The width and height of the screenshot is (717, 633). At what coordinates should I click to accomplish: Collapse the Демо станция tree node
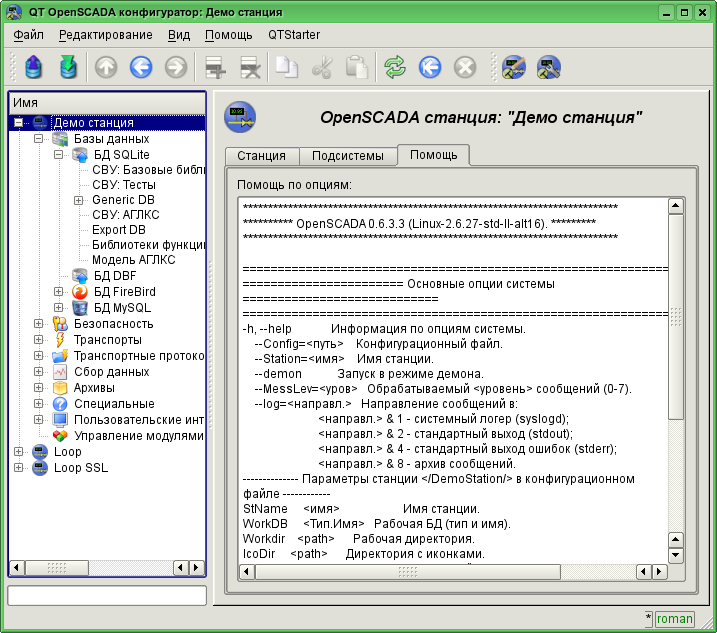click(18, 123)
